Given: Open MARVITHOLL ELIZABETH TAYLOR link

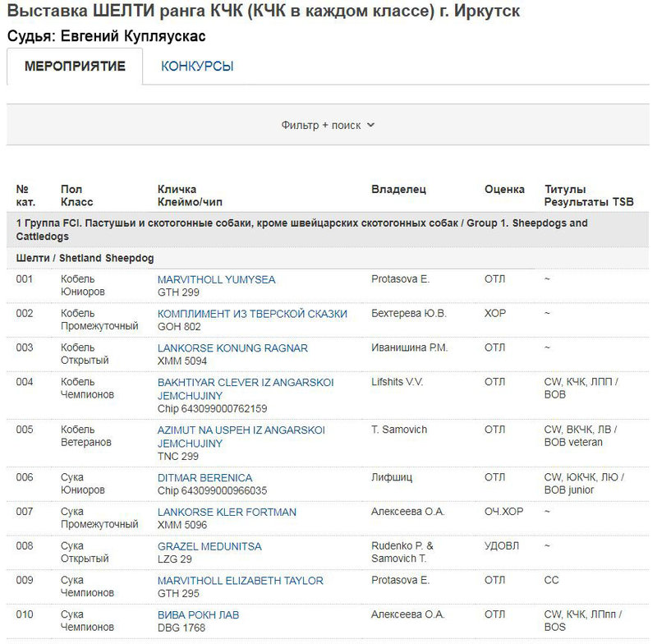Looking at the screenshot, I should [241, 581].
